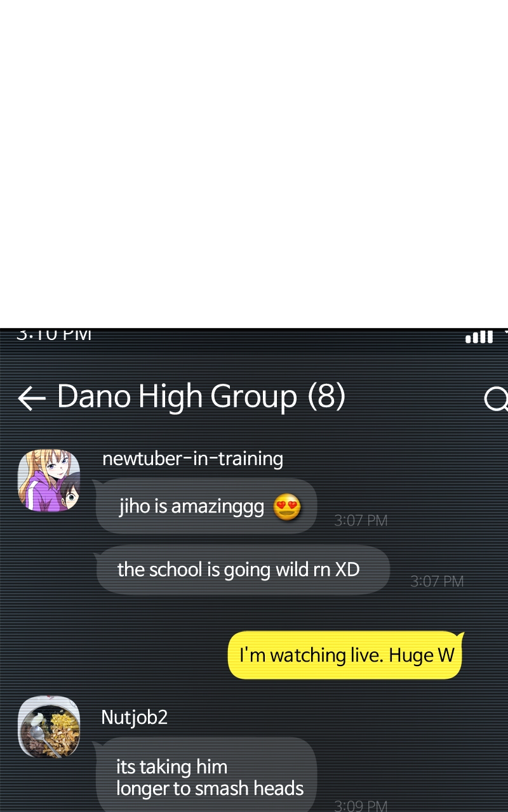Tap newtuber-in-training profile avatar
This screenshot has height=812, width=508.
pos(49,480)
